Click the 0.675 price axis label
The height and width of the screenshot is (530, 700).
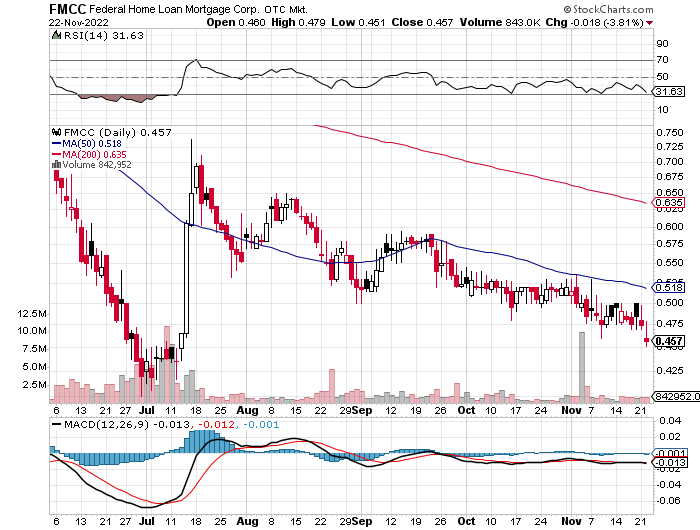tap(670, 177)
